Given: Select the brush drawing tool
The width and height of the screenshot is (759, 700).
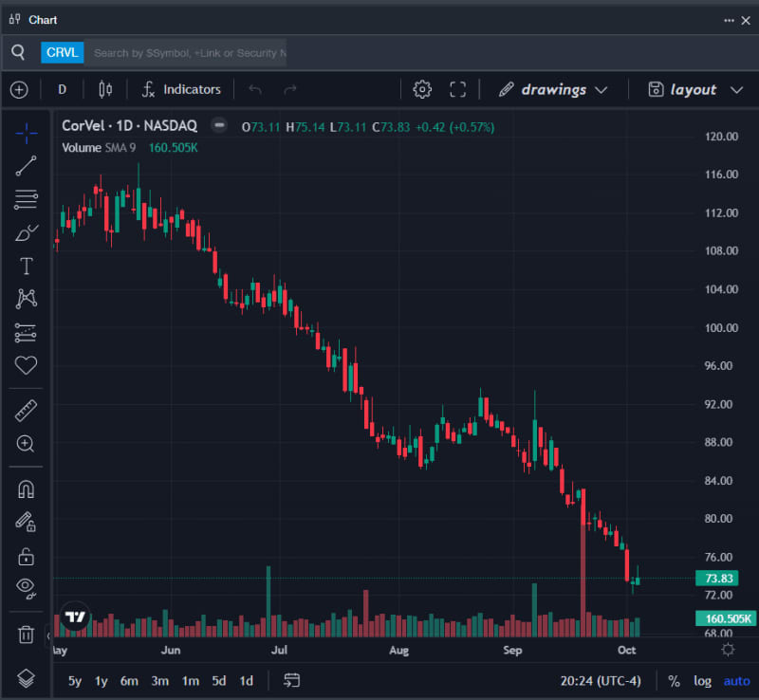Looking at the screenshot, I should [x=27, y=232].
